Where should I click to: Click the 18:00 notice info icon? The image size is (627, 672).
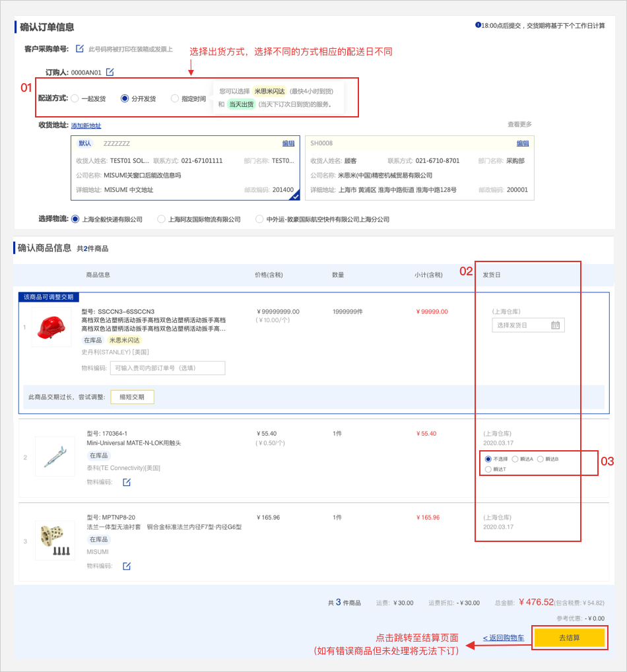click(x=478, y=25)
